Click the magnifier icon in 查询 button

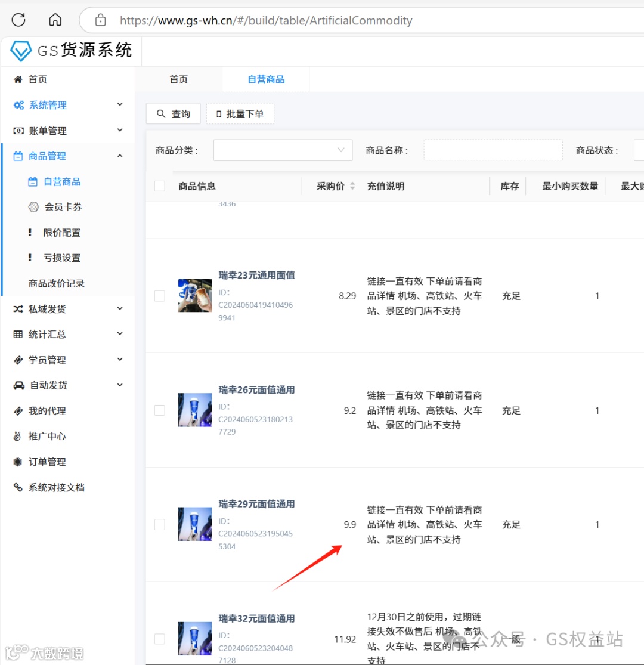click(161, 114)
